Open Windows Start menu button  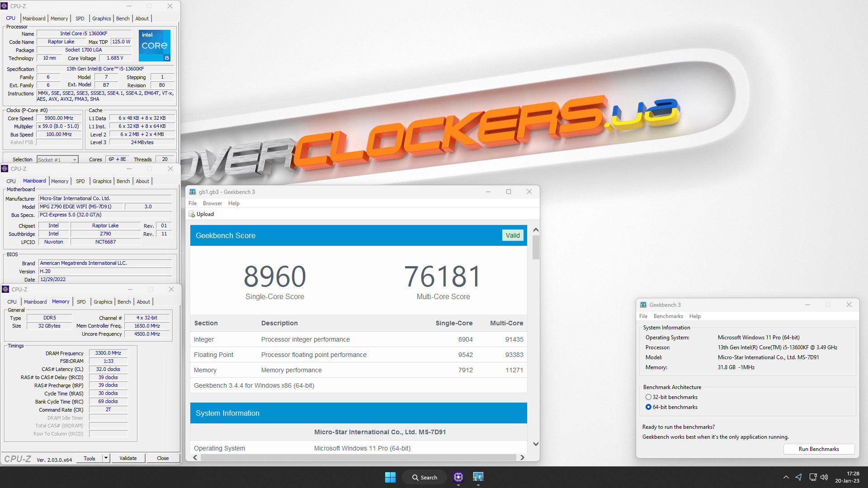(x=390, y=477)
